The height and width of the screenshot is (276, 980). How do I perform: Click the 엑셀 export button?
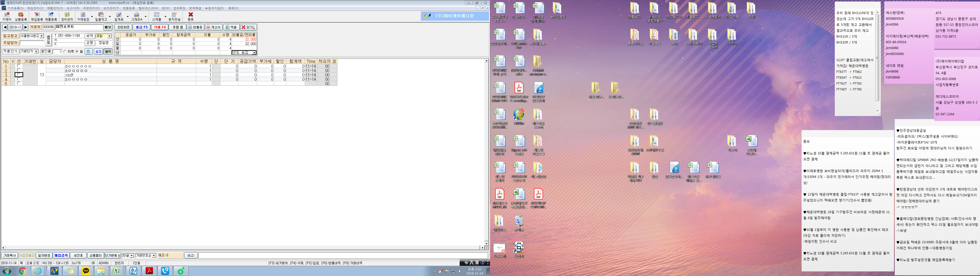click(231, 27)
